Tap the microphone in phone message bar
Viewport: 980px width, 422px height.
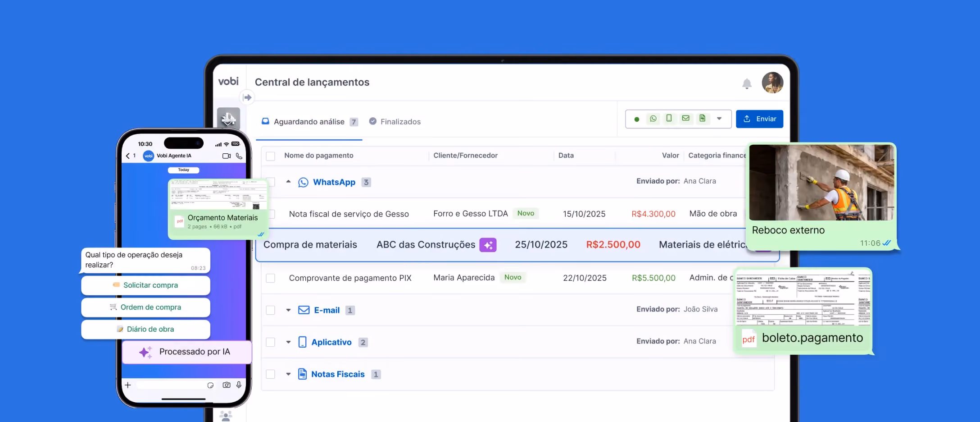coord(239,385)
